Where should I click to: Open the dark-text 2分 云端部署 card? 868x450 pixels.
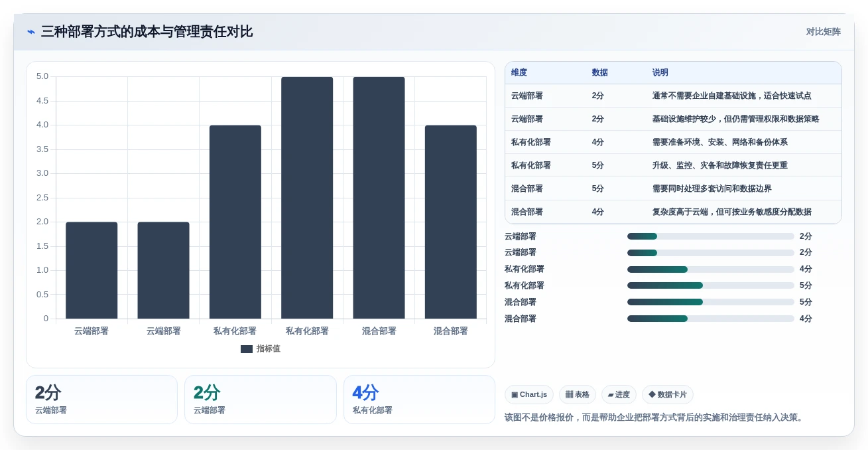click(101, 400)
